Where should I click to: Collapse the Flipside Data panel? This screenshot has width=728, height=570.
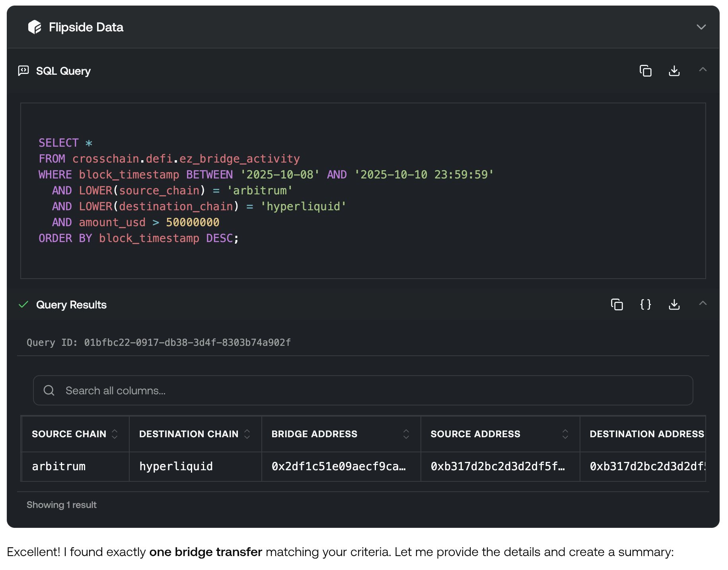click(701, 27)
